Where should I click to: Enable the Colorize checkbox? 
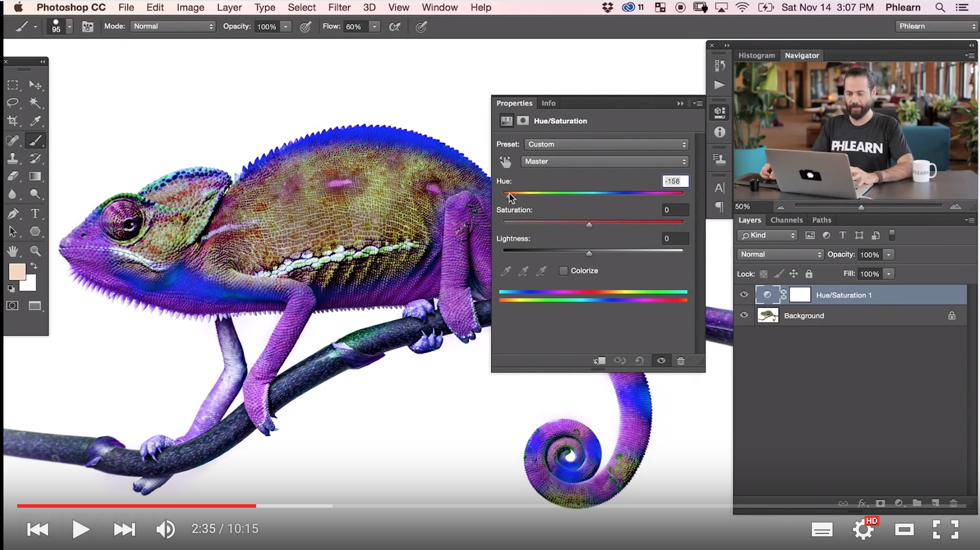tap(564, 271)
